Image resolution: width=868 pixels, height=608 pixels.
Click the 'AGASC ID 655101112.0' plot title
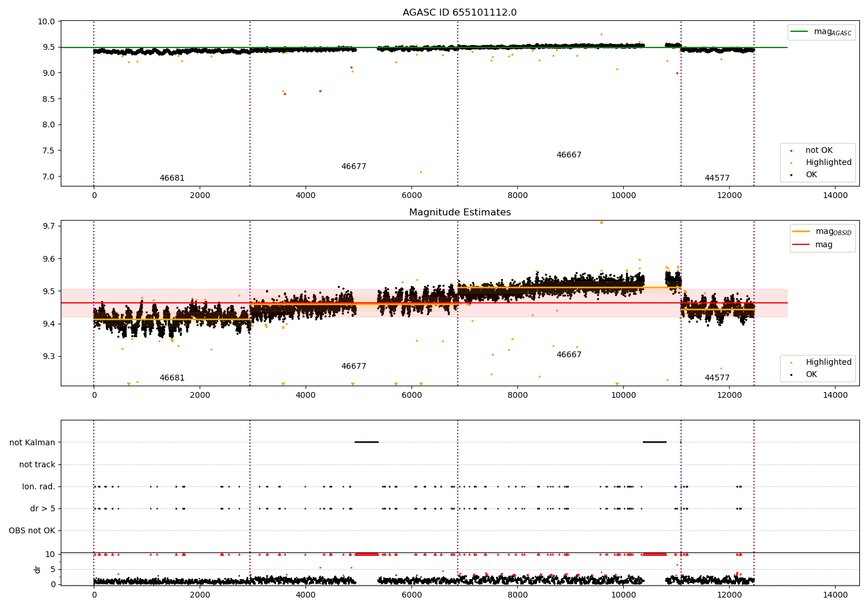pos(459,12)
